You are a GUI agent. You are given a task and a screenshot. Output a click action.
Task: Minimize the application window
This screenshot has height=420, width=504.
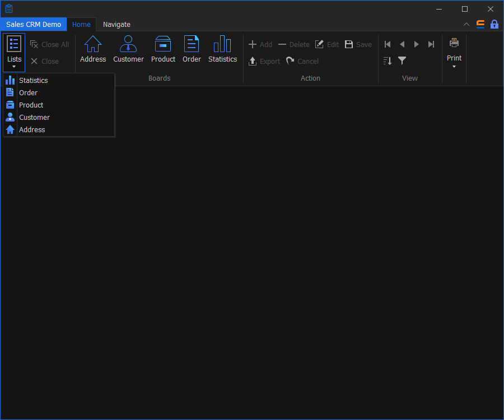coord(439,9)
